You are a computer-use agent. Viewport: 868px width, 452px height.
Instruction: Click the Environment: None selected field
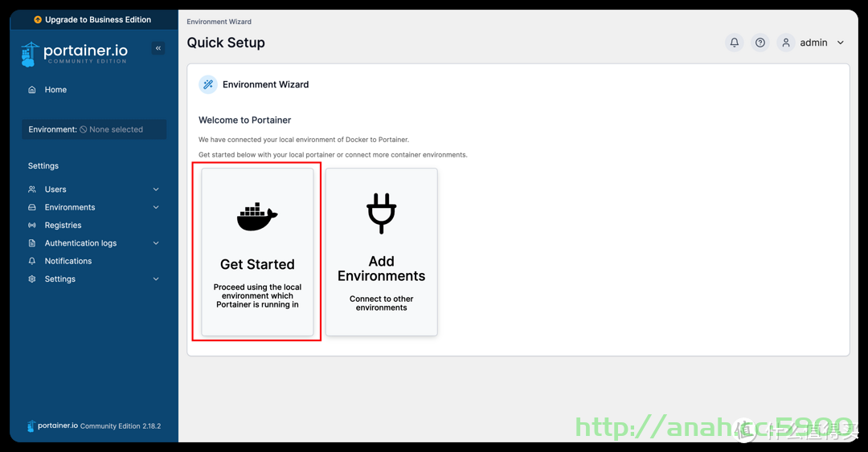point(94,129)
